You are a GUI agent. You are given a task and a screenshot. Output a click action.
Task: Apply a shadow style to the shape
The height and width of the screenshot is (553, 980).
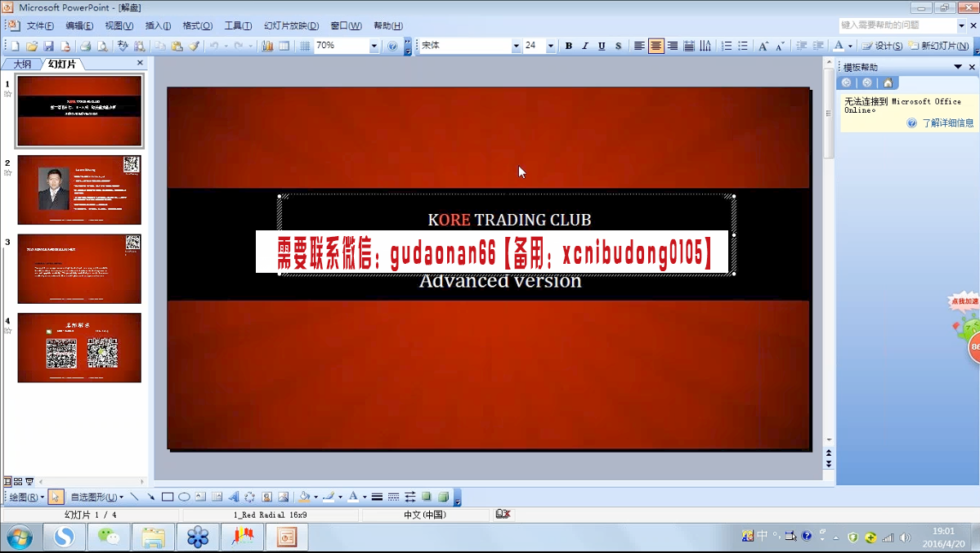tap(427, 497)
